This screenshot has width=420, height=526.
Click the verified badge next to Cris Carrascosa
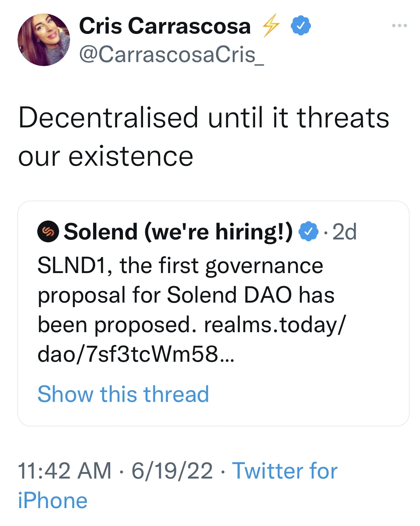(301, 25)
